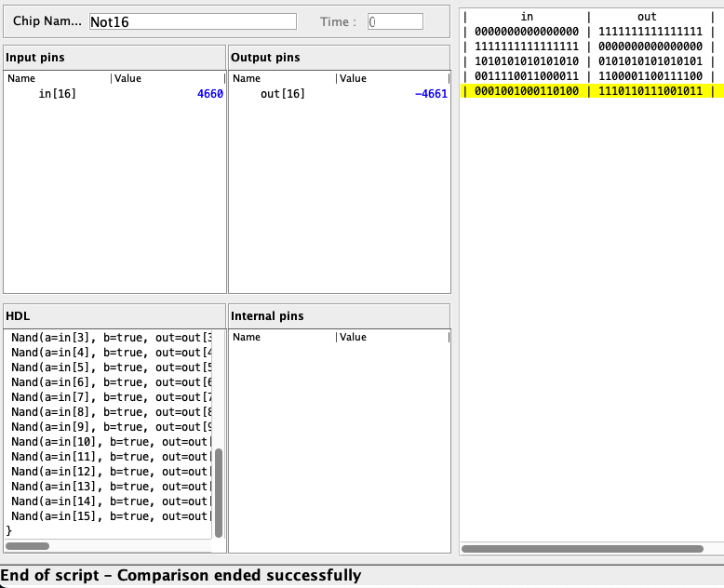
Task: Click the closing brace in HDL code
Action: pos(8,530)
